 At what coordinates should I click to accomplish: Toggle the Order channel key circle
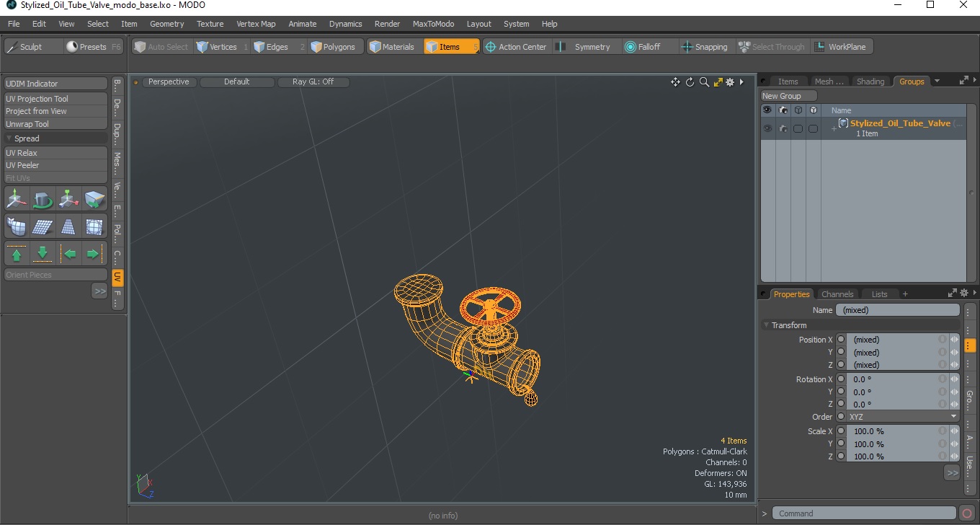[841, 417]
